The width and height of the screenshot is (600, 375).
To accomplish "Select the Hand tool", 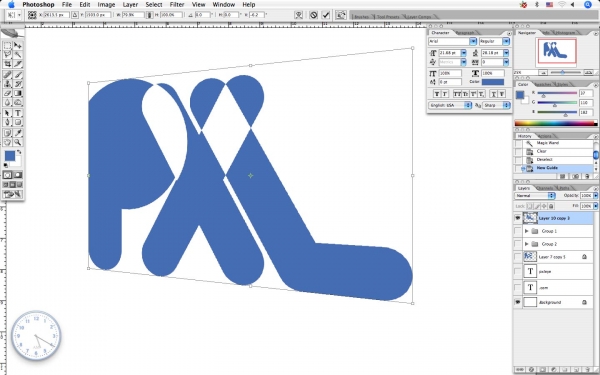I will [7, 142].
